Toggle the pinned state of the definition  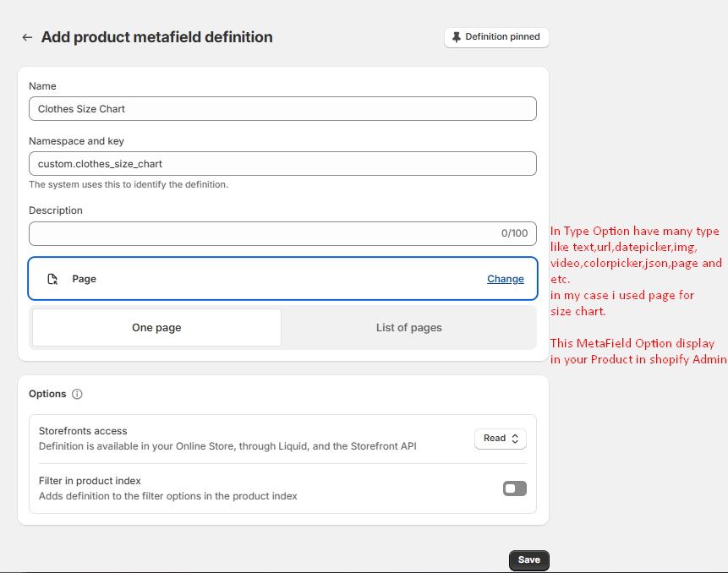496,37
